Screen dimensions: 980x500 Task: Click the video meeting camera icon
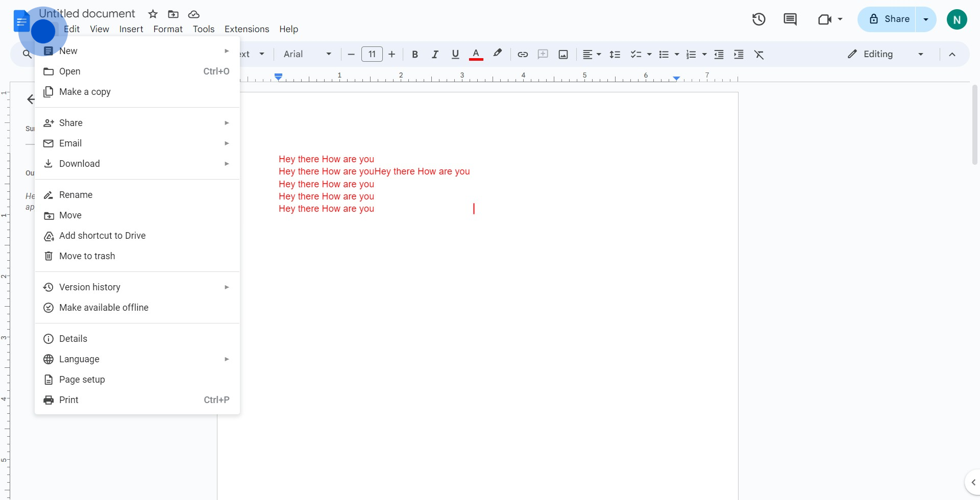click(825, 19)
